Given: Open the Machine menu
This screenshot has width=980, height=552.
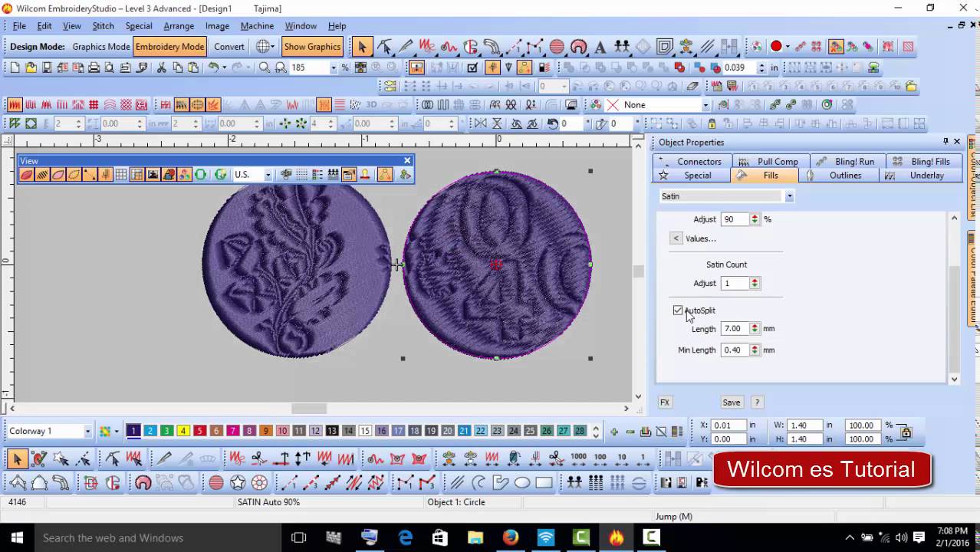Looking at the screenshot, I should tap(257, 26).
